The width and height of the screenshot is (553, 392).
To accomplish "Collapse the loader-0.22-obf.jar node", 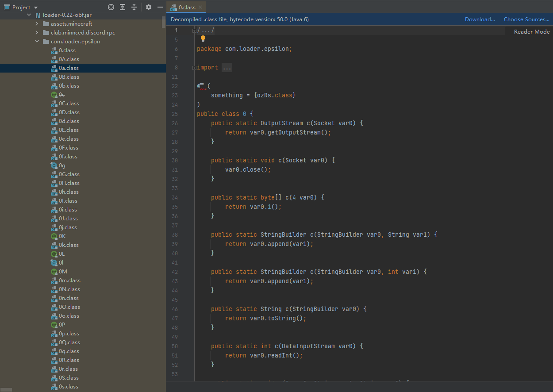I will point(28,15).
